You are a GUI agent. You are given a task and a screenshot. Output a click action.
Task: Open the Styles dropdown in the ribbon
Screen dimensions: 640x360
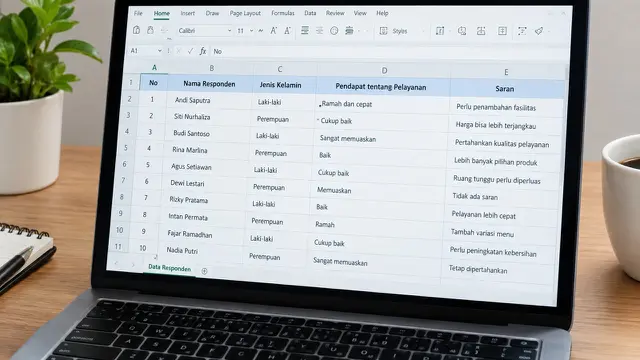[423, 31]
